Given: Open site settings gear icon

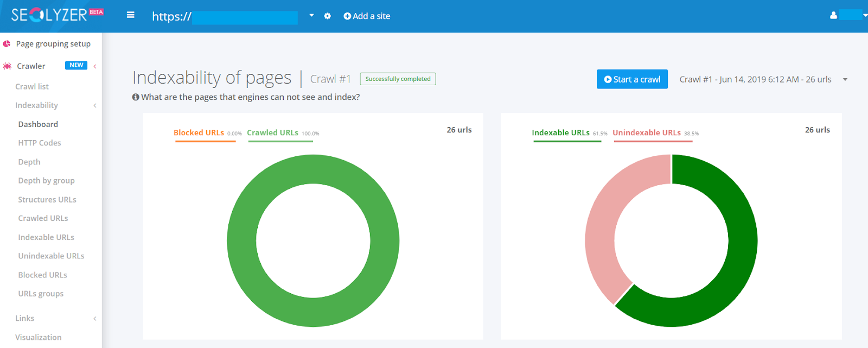Looking at the screenshot, I should 327,16.
